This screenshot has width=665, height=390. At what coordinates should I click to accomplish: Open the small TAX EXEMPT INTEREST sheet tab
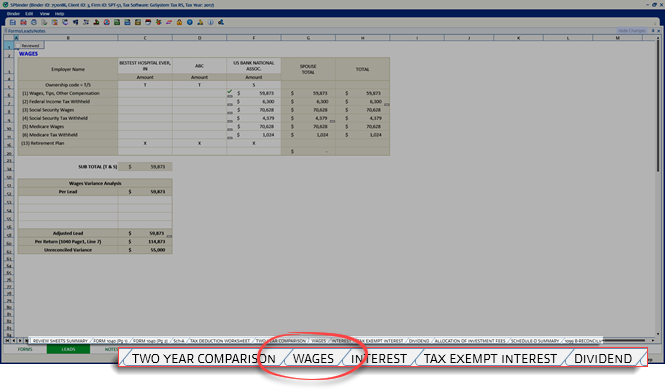[x=381, y=341]
